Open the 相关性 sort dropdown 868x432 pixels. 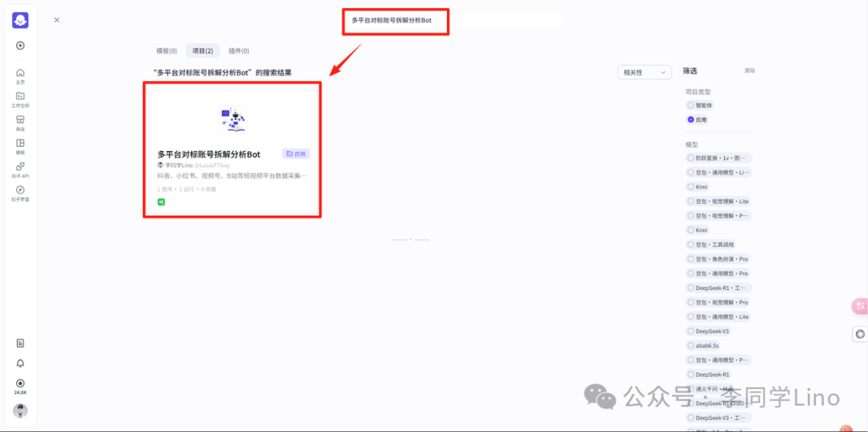coord(645,72)
